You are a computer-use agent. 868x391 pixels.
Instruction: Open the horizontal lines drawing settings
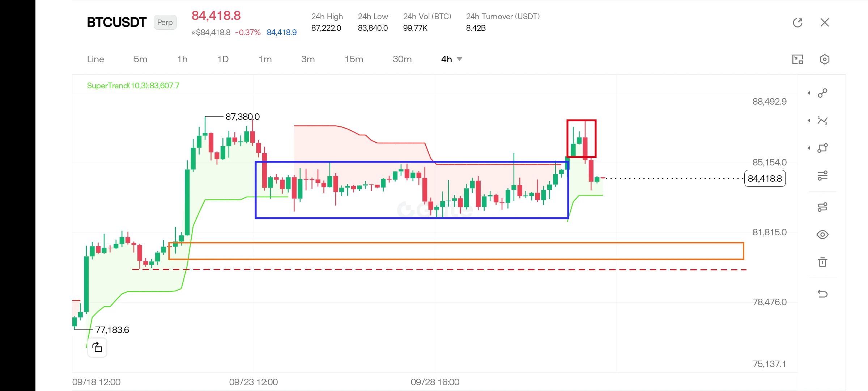(x=822, y=176)
